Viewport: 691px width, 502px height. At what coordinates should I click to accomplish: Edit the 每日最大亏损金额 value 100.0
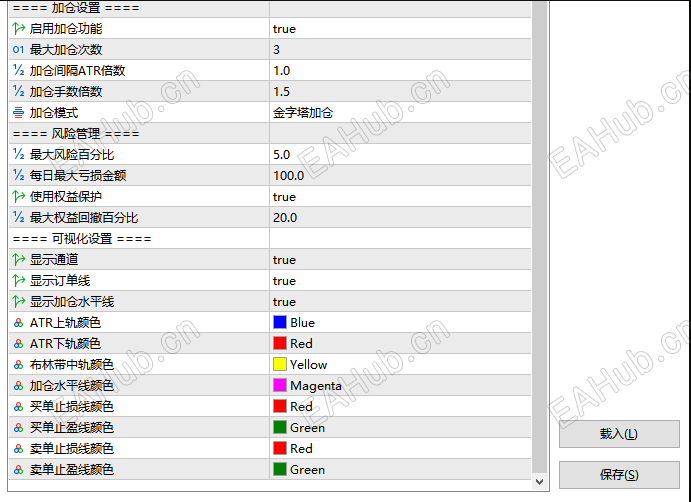400,175
